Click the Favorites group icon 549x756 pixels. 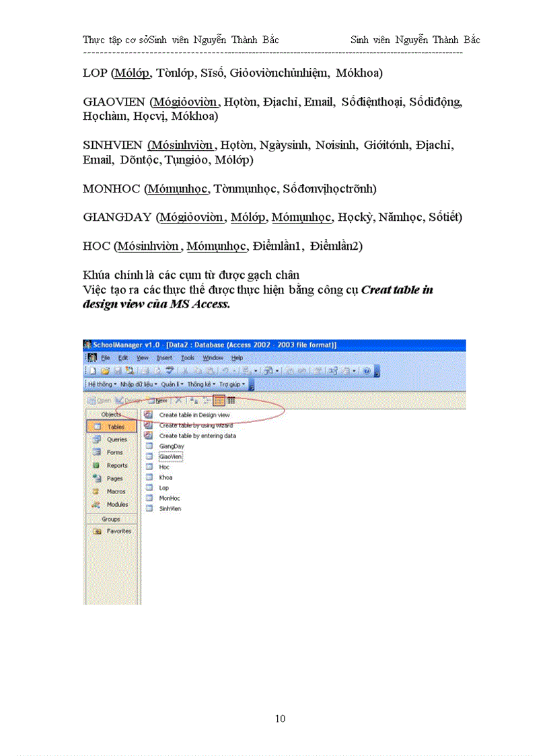[98, 530]
